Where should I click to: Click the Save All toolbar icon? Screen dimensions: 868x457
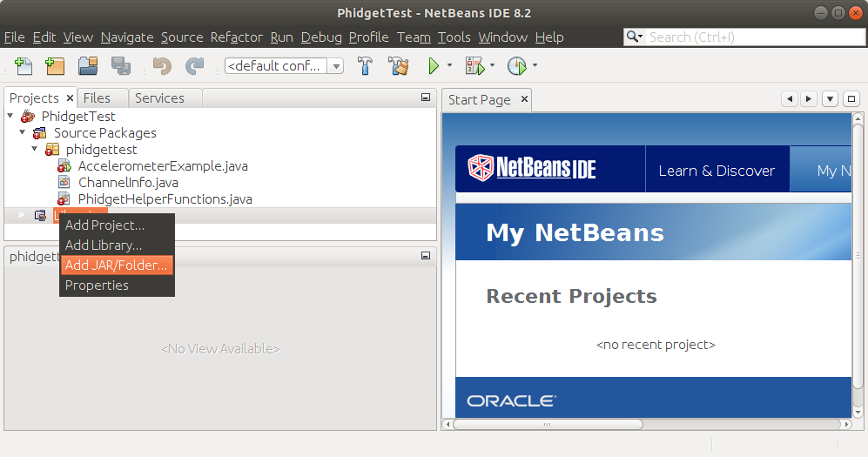[x=121, y=66]
